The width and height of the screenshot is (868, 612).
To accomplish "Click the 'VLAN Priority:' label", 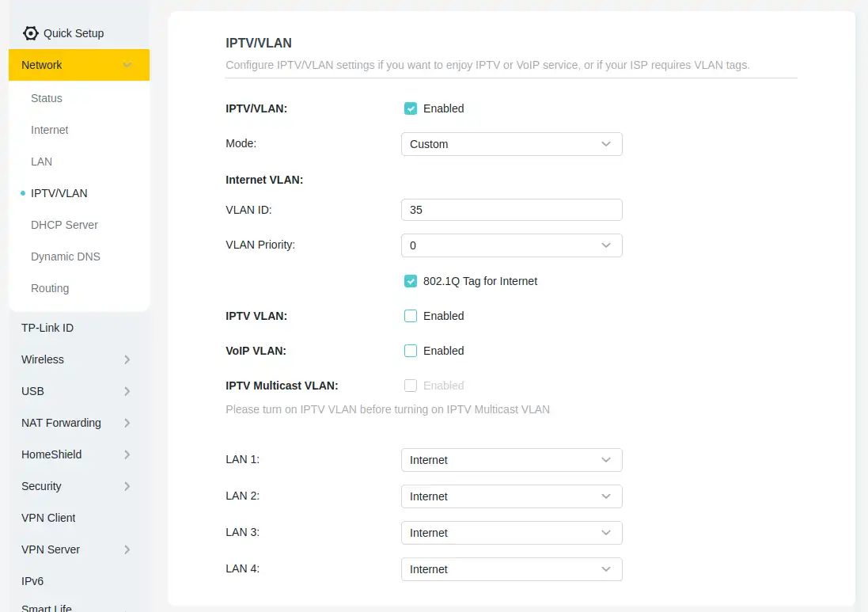I will click(x=260, y=245).
